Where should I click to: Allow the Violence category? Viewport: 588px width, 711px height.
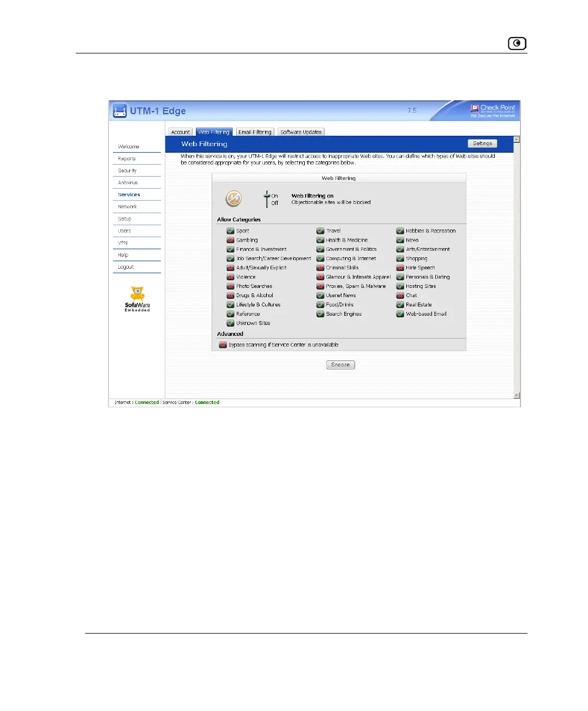230,277
